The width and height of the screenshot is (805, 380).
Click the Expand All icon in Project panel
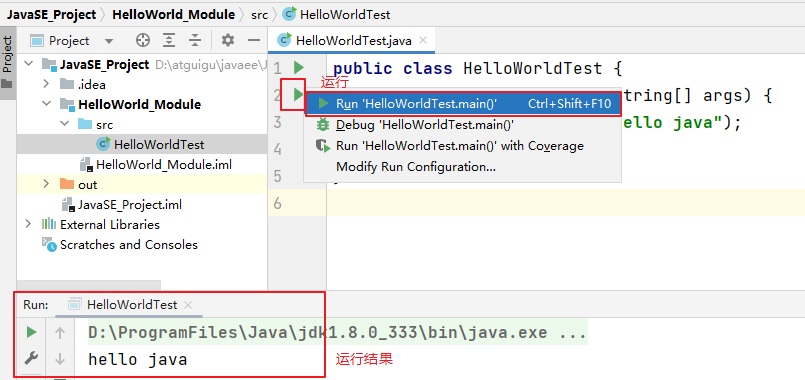tap(169, 41)
